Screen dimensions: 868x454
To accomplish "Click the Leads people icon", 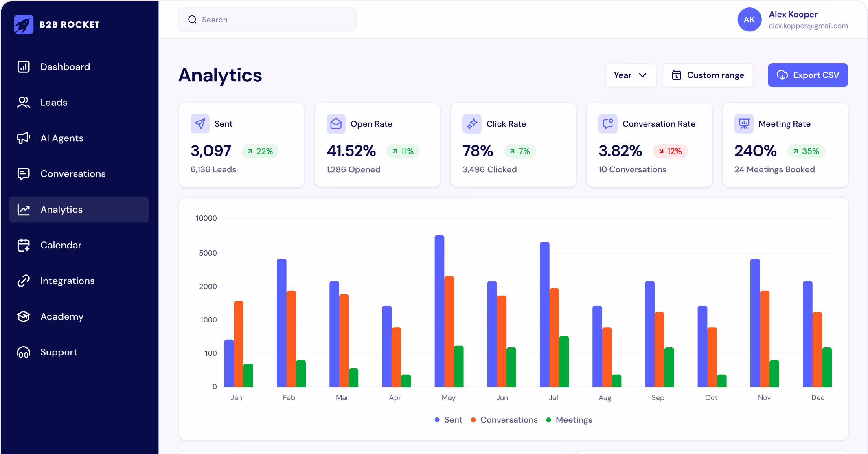I will point(24,103).
